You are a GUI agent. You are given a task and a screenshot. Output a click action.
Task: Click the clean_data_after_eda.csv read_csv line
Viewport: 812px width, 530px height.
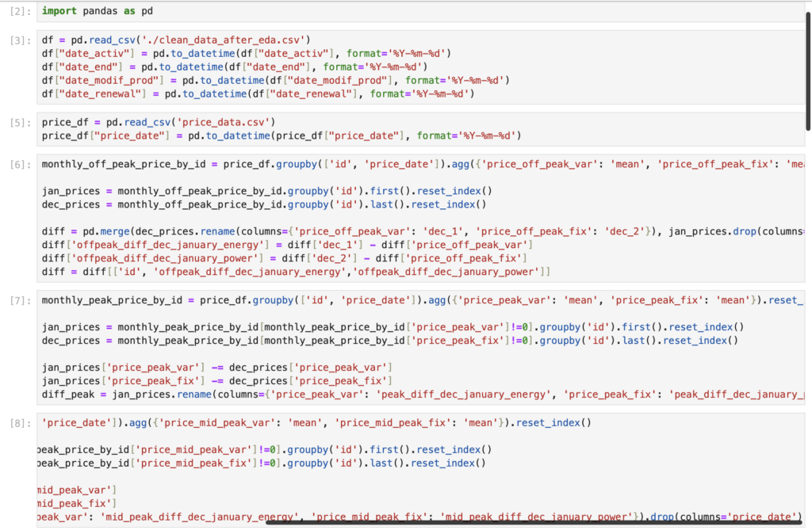pyautogui.click(x=176, y=40)
